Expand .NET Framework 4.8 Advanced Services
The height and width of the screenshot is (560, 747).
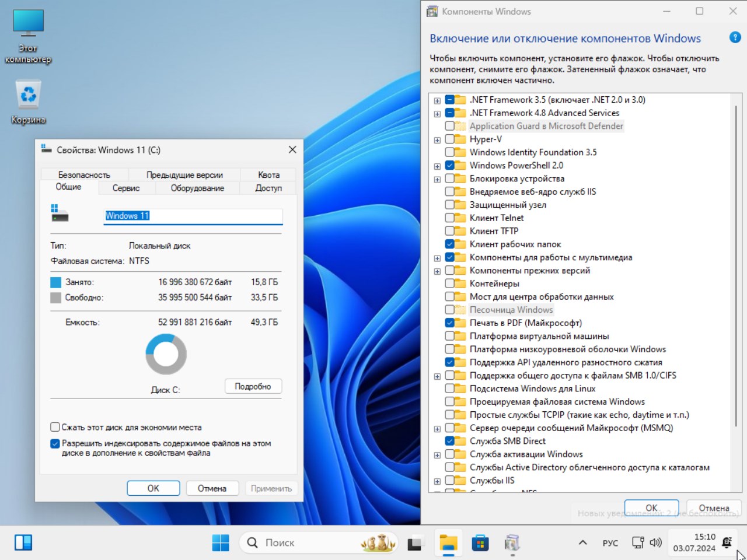point(437,113)
